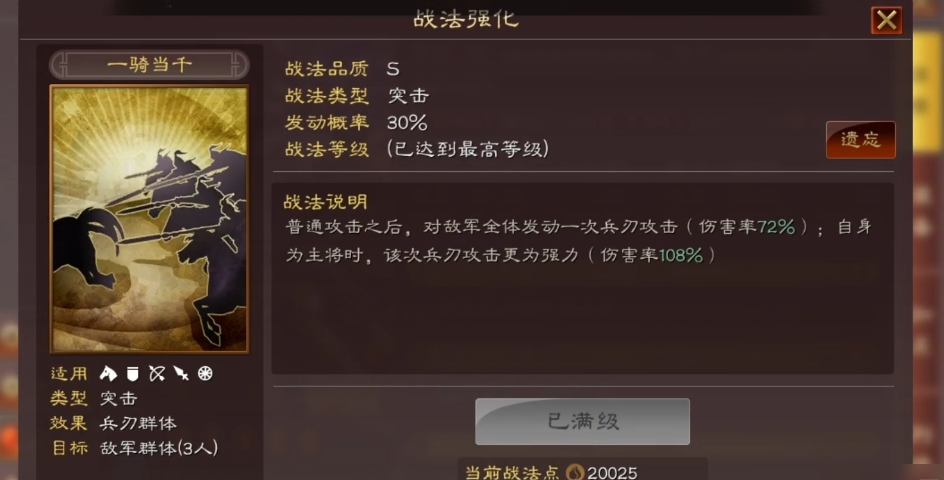
Task: Click the bow archer troop icon
Action: pos(157,374)
